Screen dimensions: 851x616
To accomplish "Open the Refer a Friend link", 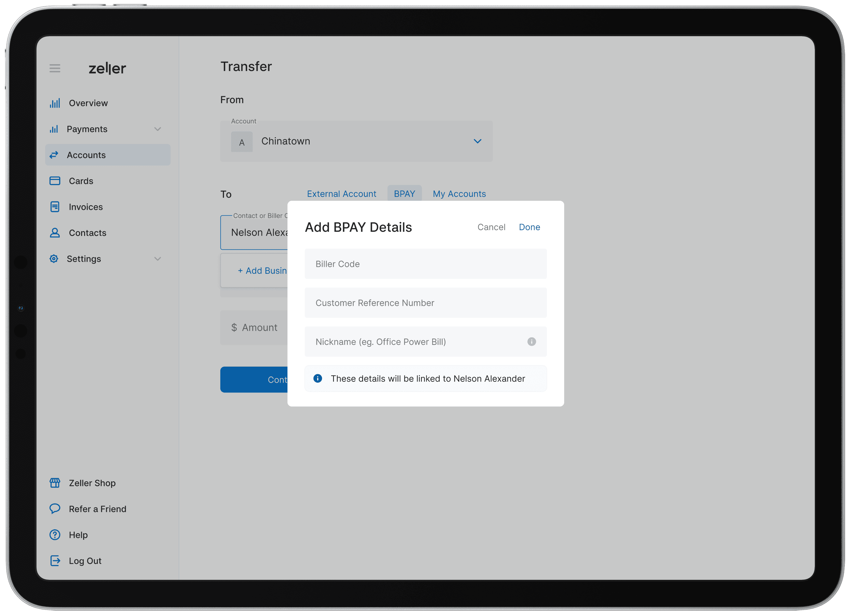I will click(55, 509).
